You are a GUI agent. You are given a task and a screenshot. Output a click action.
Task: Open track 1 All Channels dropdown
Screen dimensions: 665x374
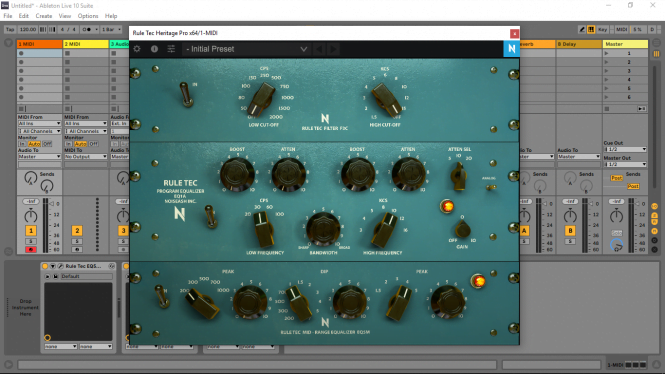tap(39, 131)
